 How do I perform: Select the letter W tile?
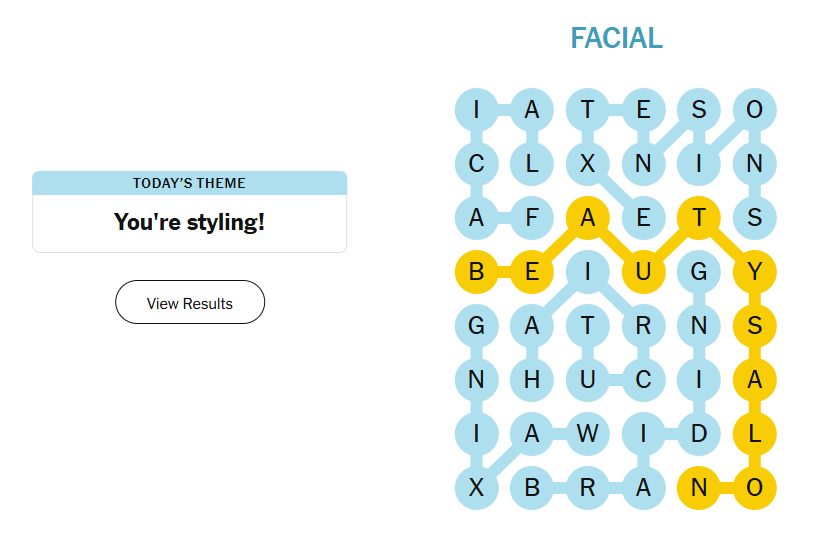click(x=588, y=434)
